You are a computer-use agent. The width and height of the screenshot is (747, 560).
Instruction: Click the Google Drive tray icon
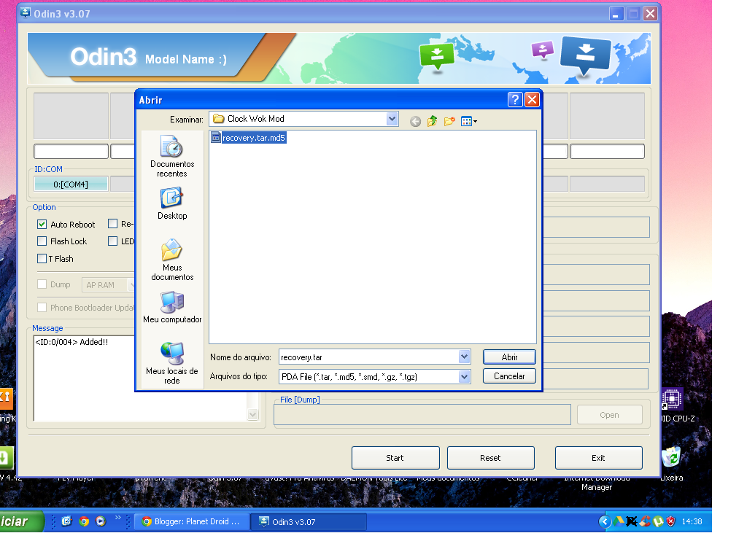click(x=619, y=521)
